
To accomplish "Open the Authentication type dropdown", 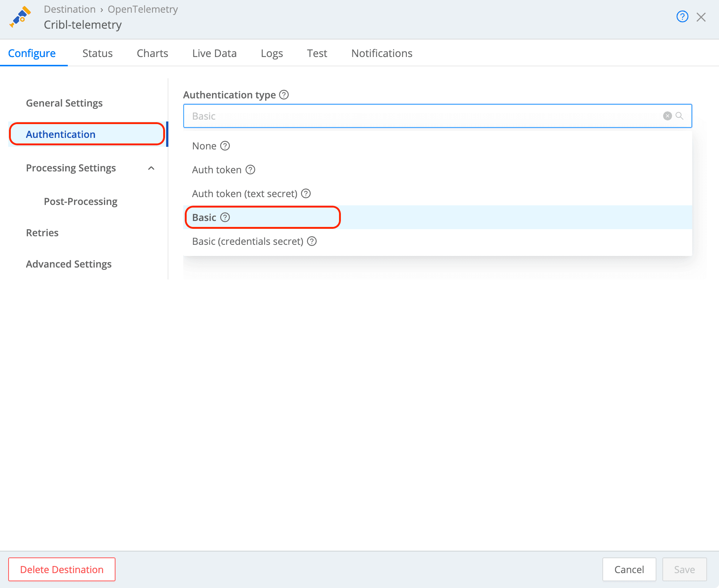I will coord(373,116).
